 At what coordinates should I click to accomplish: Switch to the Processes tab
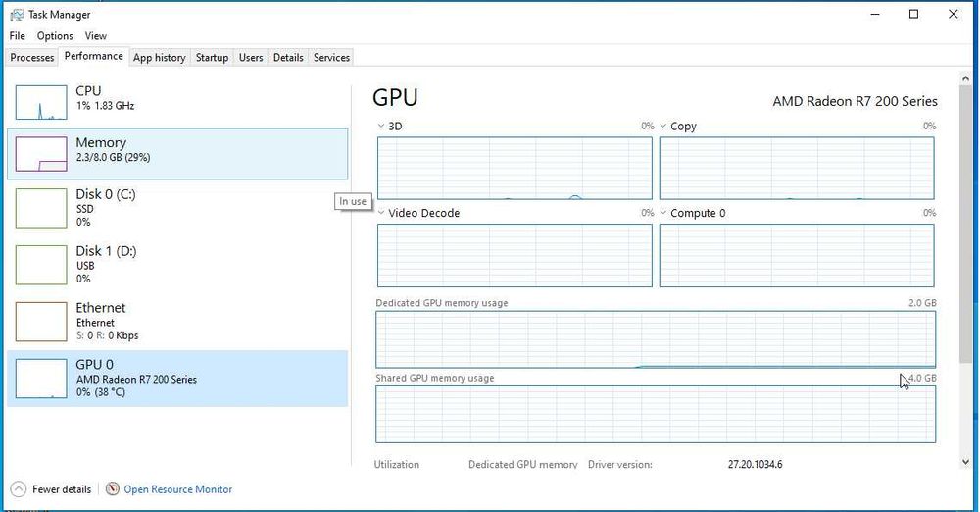coord(32,58)
